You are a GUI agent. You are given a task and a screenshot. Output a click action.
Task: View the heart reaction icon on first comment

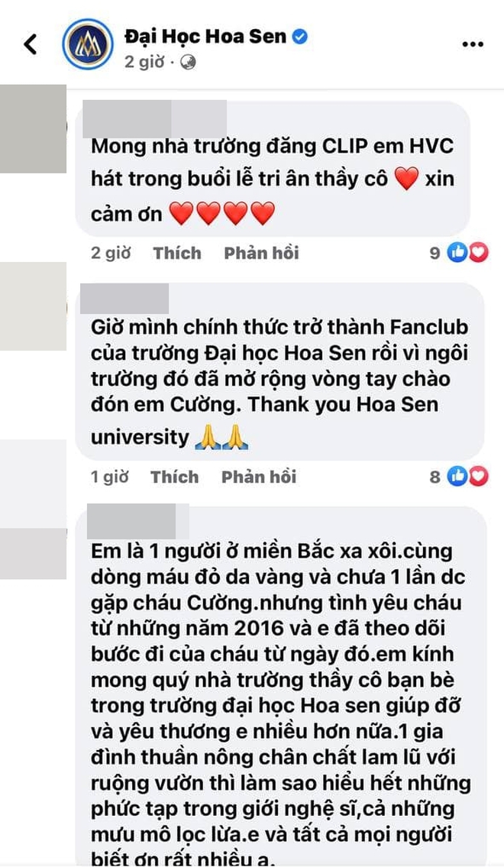pos(479,252)
